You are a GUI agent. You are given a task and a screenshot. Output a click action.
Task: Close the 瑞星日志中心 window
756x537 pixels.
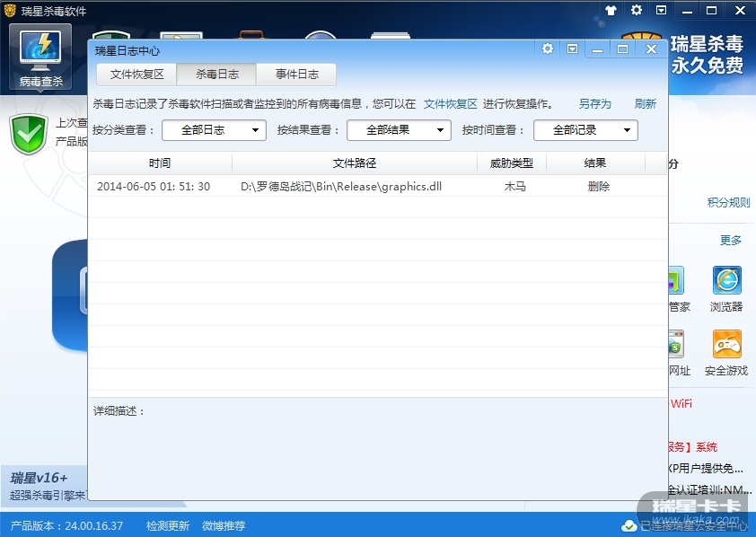(x=651, y=49)
